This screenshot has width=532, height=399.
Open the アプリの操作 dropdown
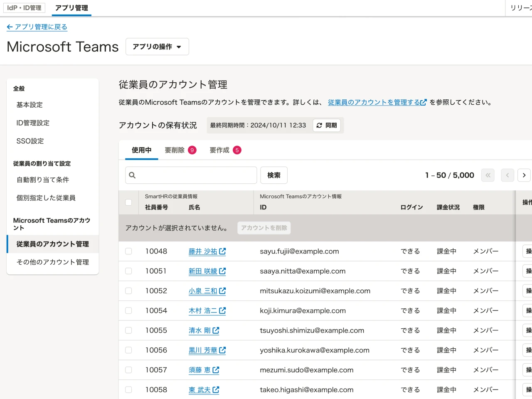[x=157, y=47]
